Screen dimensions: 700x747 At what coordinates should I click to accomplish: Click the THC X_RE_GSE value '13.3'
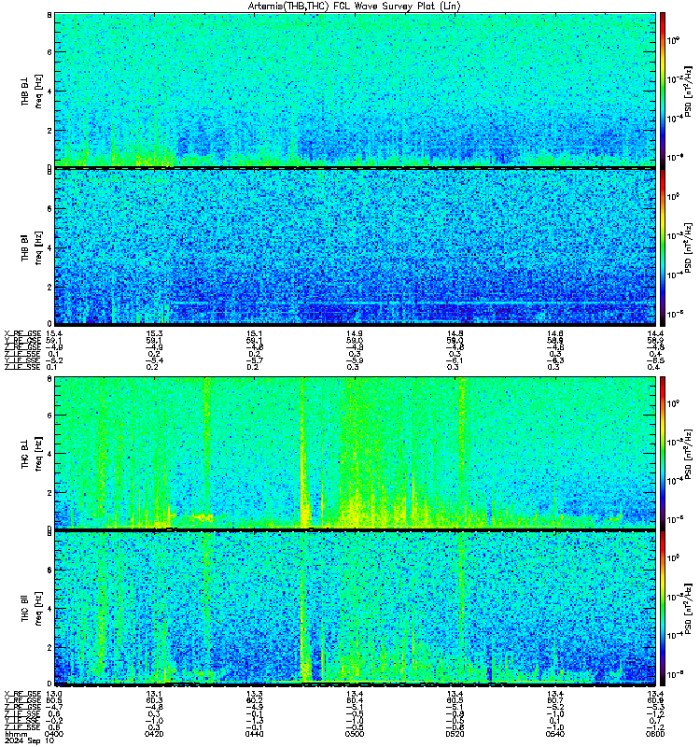[x=254, y=694]
